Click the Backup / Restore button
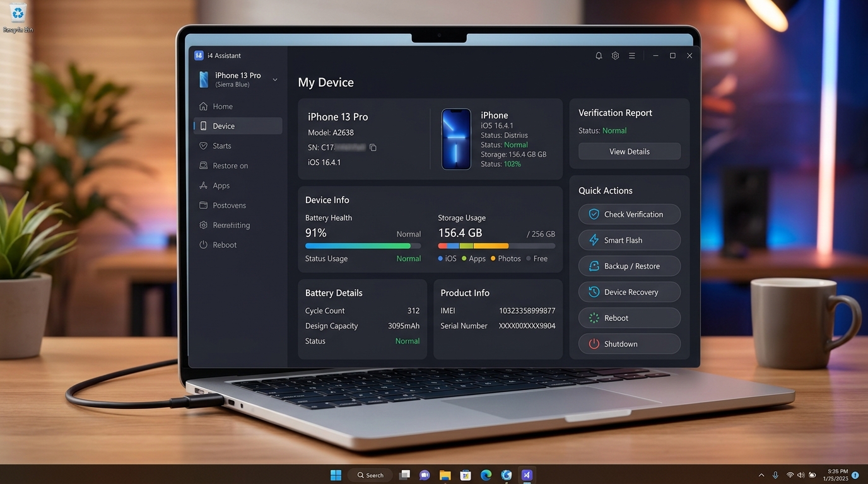868x484 pixels. coord(630,266)
